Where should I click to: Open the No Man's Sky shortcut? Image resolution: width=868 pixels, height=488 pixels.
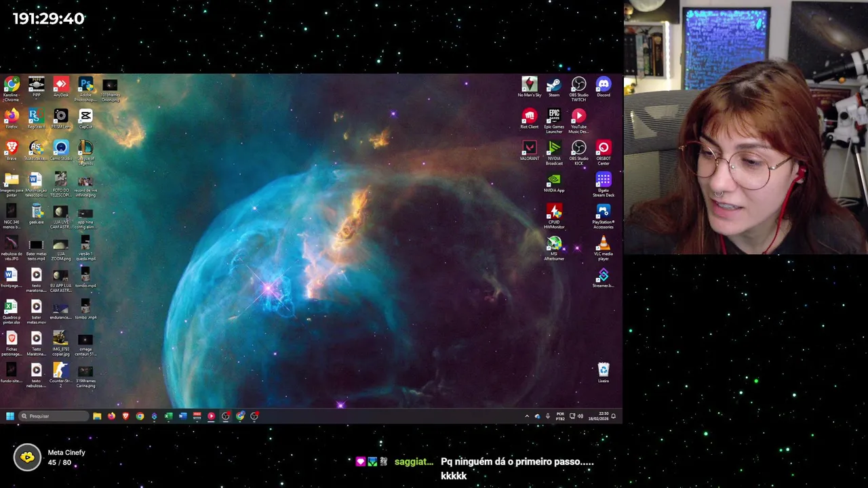pos(530,87)
